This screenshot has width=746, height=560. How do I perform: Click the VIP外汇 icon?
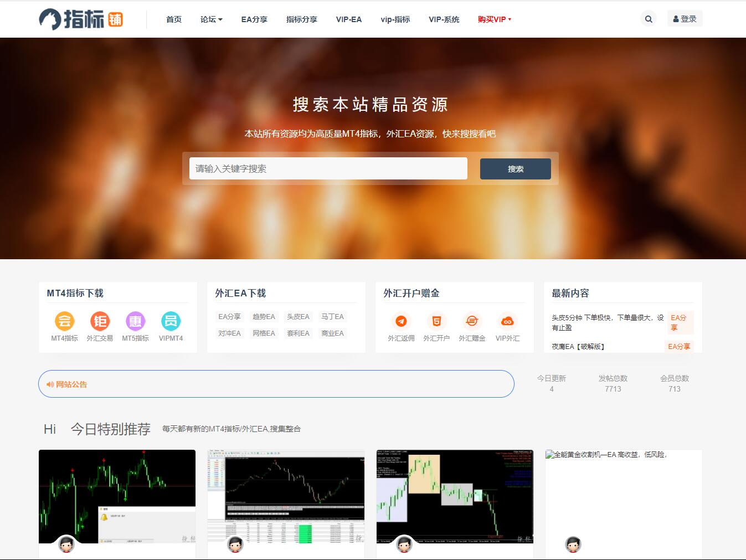point(507,321)
